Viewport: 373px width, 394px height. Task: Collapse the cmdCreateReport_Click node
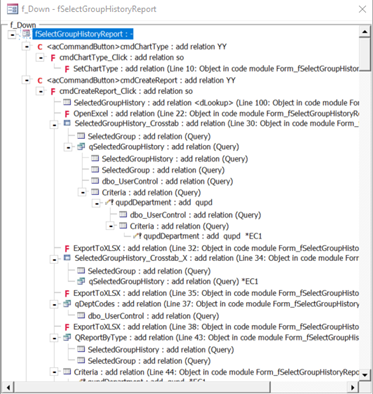pos(40,91)
